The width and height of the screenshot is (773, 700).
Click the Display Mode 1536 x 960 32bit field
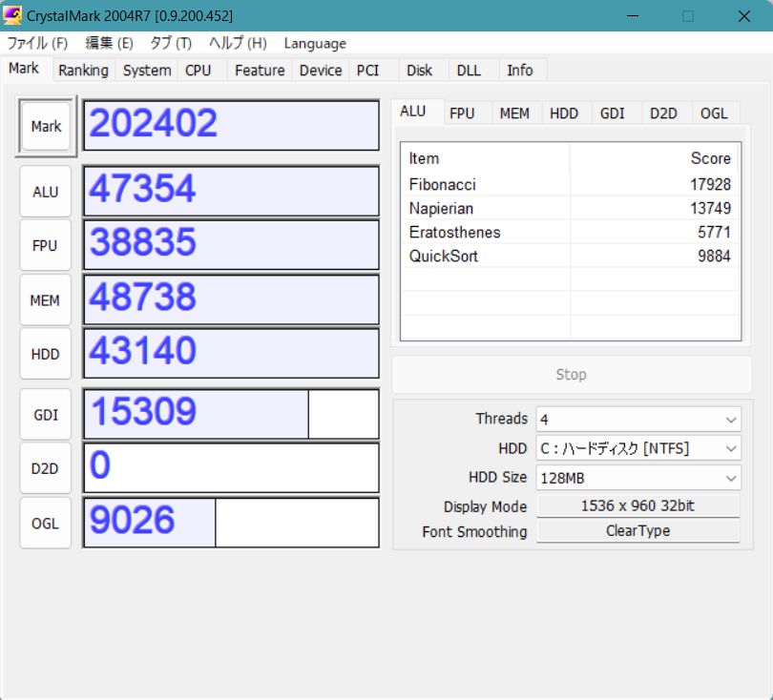(637, 505)
